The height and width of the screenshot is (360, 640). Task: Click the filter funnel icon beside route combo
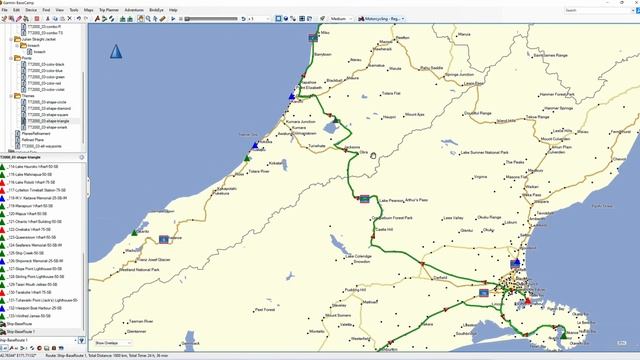click(x=82, y=340)
